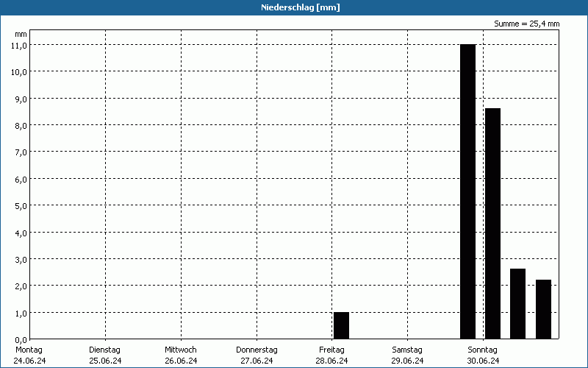Click the 10,0 y-axis value

(19, 71)
